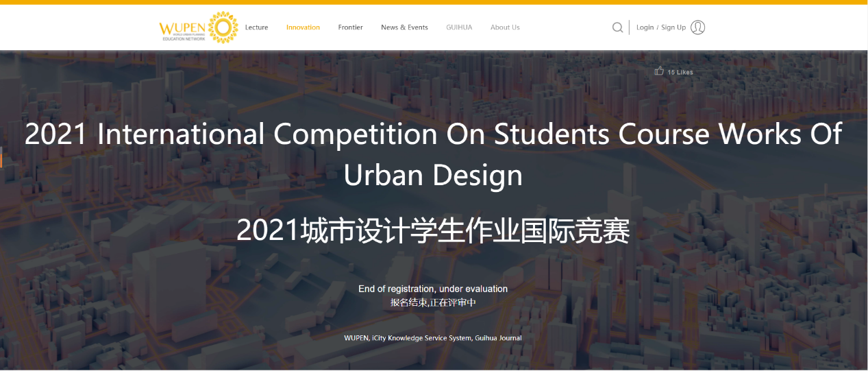868x371 pixels.
Task: Click the Chinese status line 报名结束
Action: pyautogui.click(x=433, y=302)
